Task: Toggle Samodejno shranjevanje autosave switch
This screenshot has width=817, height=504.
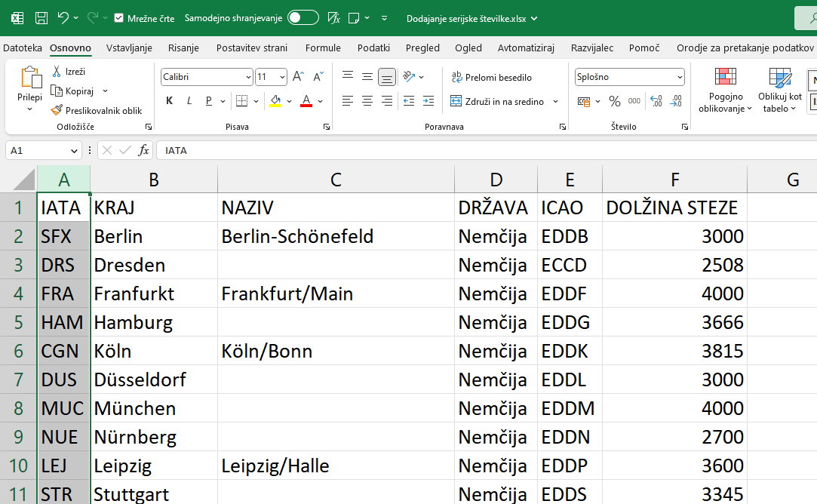Action: [x=303, y=17]
